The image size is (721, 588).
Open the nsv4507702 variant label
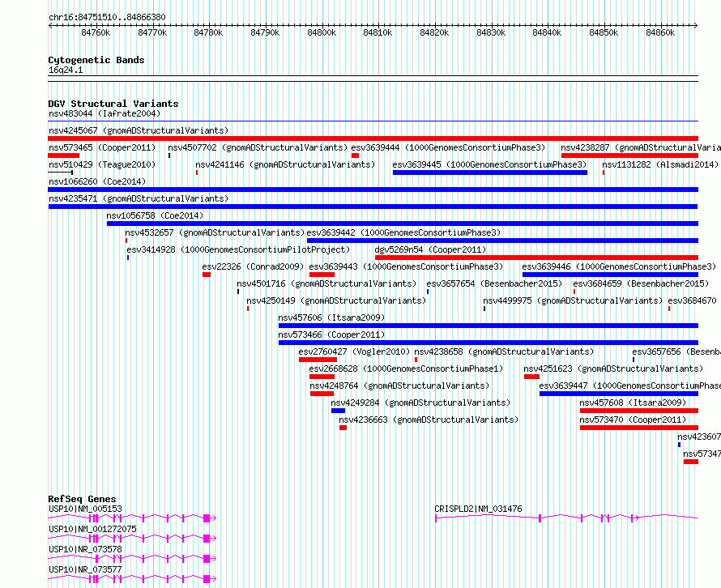coord(258,147)
